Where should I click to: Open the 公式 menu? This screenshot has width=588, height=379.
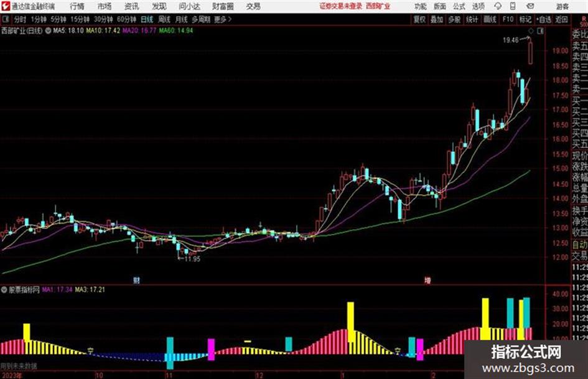[459, 6]
